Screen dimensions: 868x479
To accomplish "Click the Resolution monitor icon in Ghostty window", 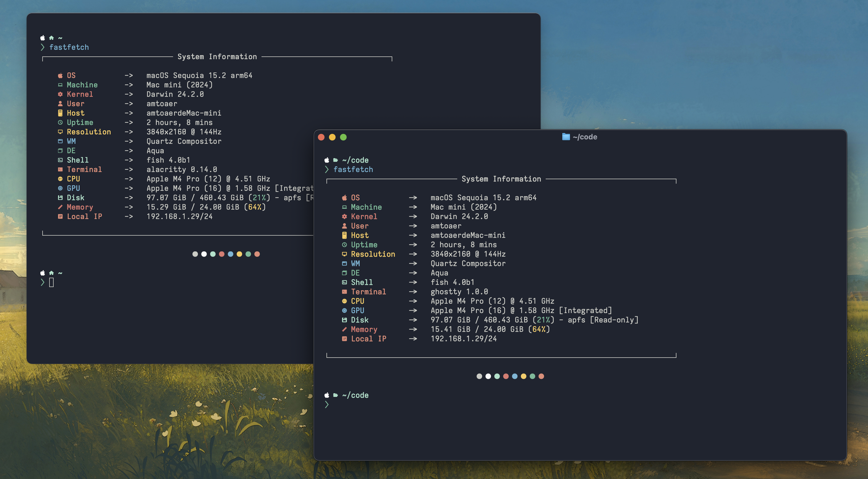I will coord(344,254).
